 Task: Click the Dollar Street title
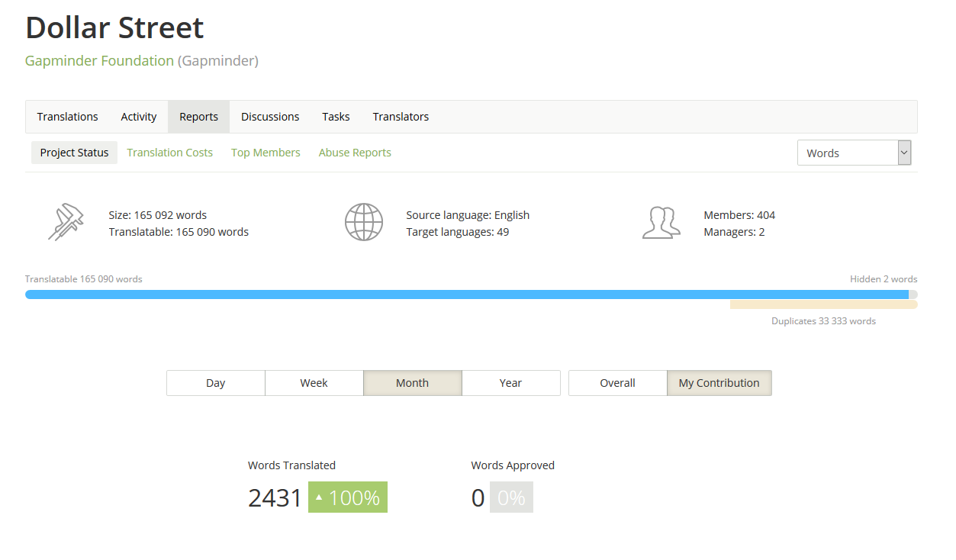click(114, 27)
